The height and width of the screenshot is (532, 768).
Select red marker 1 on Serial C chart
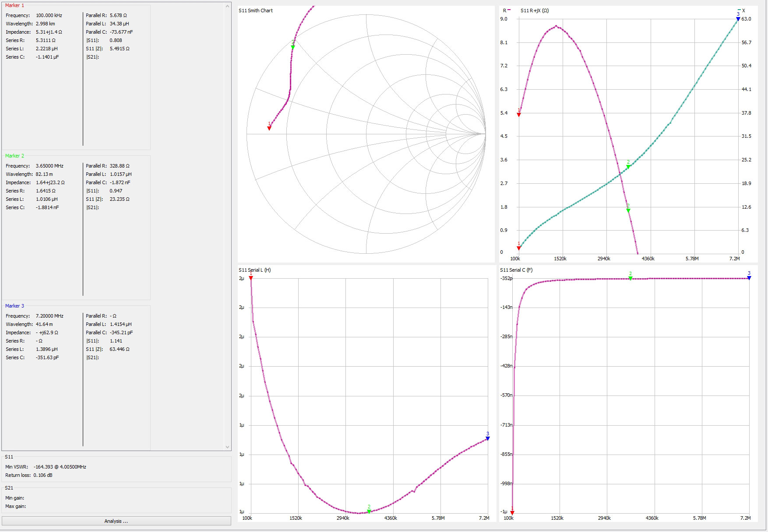point(512,512)
